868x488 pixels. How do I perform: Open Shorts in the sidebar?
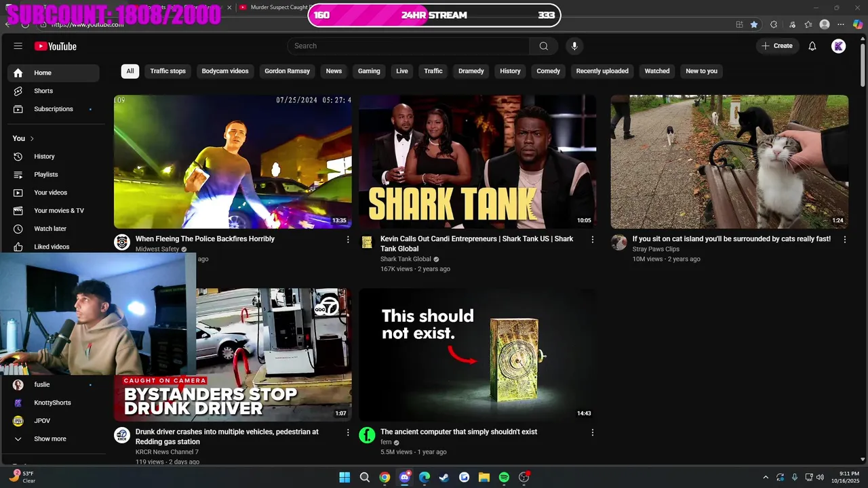click(x=54, y=91)
